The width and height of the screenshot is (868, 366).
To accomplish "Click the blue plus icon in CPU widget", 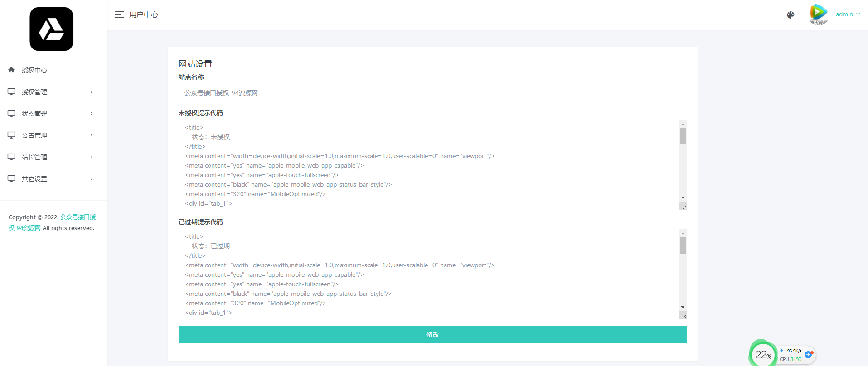I will coord(808,354).
